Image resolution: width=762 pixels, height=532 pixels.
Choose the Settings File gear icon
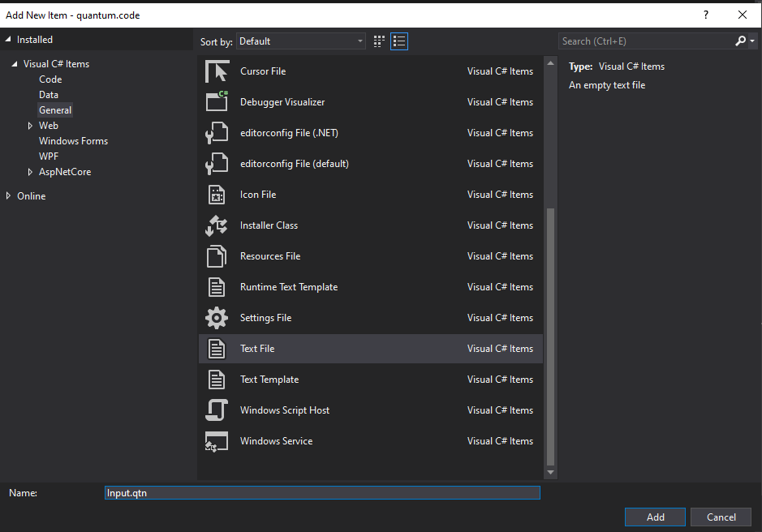pos(217,318)
